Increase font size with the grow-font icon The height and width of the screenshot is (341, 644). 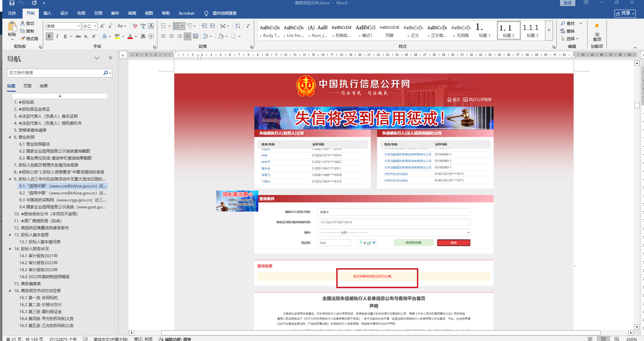click(x=102, y=26)
